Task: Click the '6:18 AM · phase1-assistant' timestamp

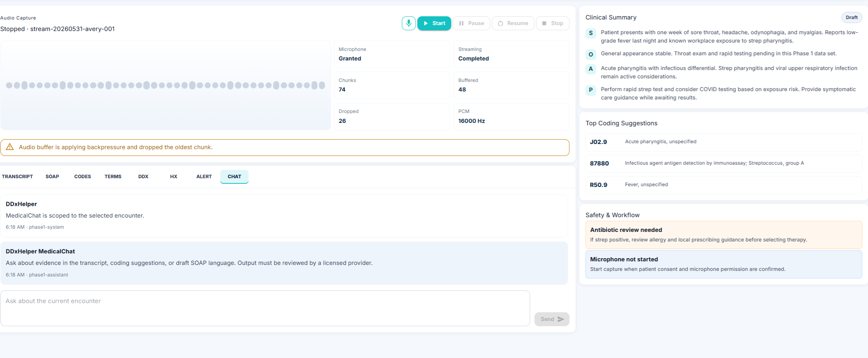Action: pos(37,275)
